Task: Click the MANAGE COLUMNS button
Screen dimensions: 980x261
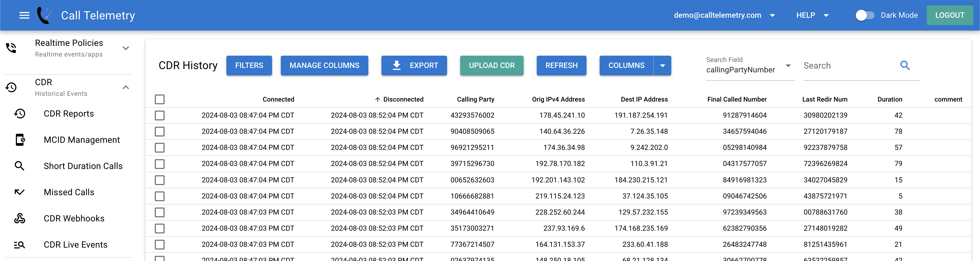Action: point(325,65)
